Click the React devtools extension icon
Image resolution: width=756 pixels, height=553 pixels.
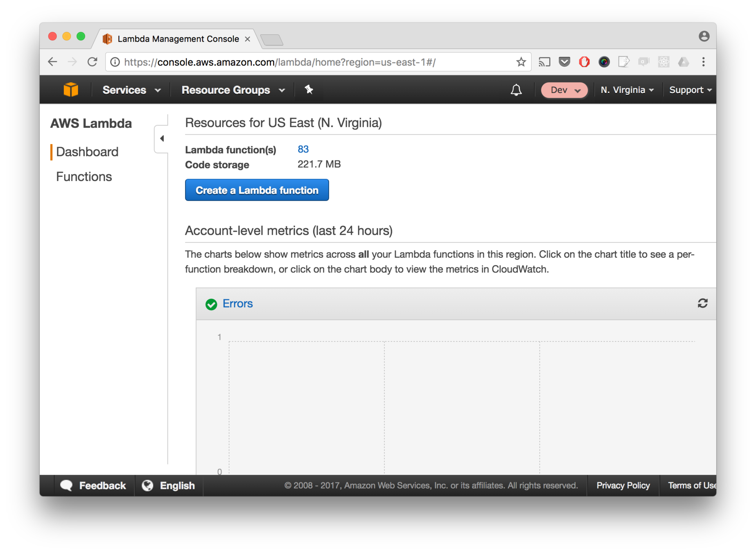663,62
